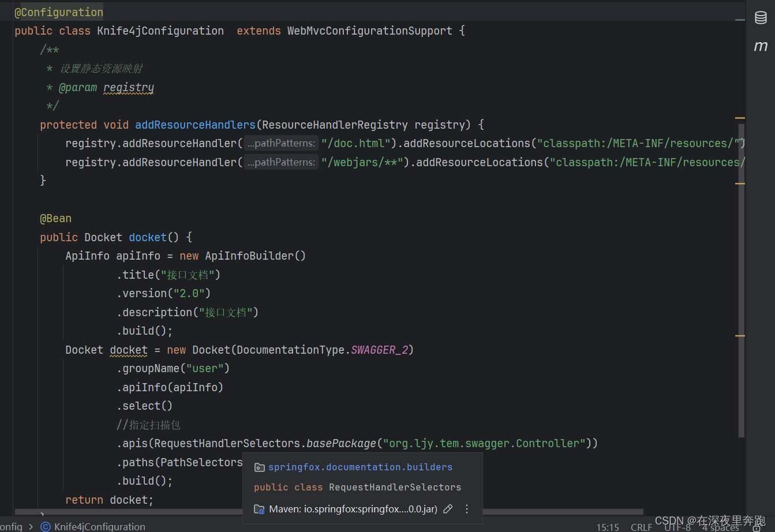
Task: Click the onfig breadcrumb item
Action: [x=12, y=527]
